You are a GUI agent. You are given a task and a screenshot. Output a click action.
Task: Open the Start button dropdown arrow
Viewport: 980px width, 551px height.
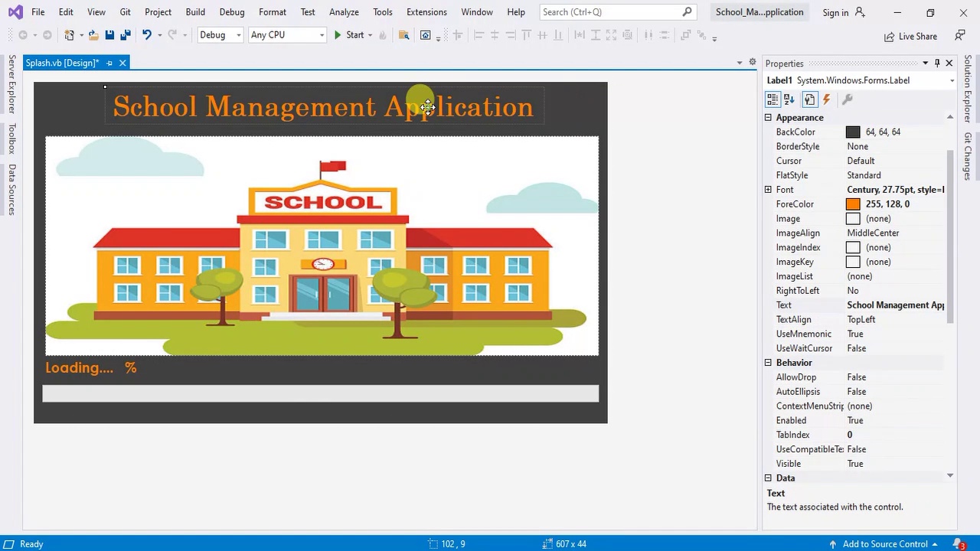pos(370,35)
